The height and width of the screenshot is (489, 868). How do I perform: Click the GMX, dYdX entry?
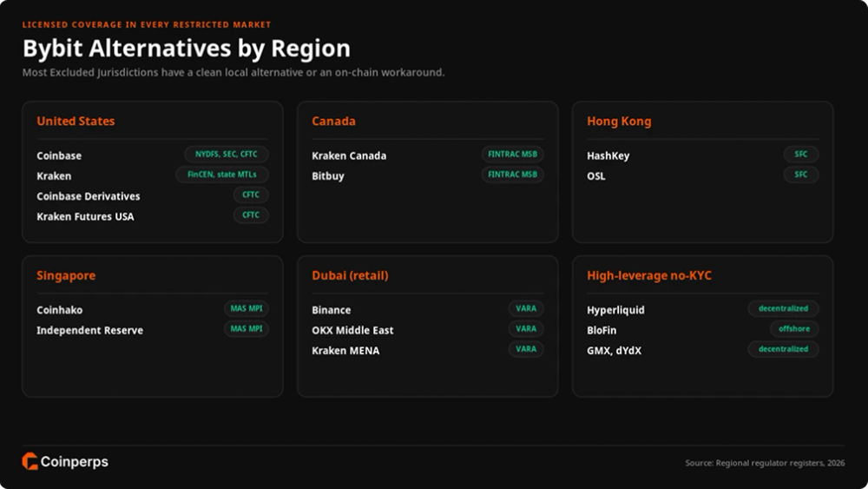(614, 351)
